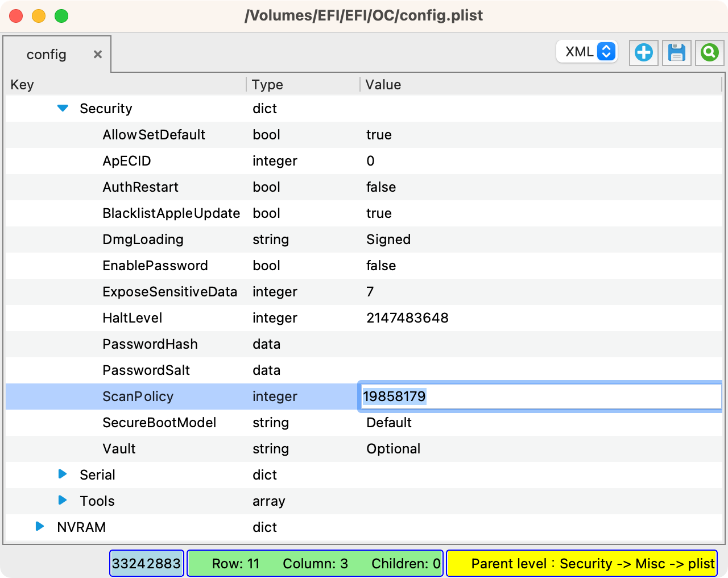Save the plist with the floppy disk icon

click(x=677, y=53)
